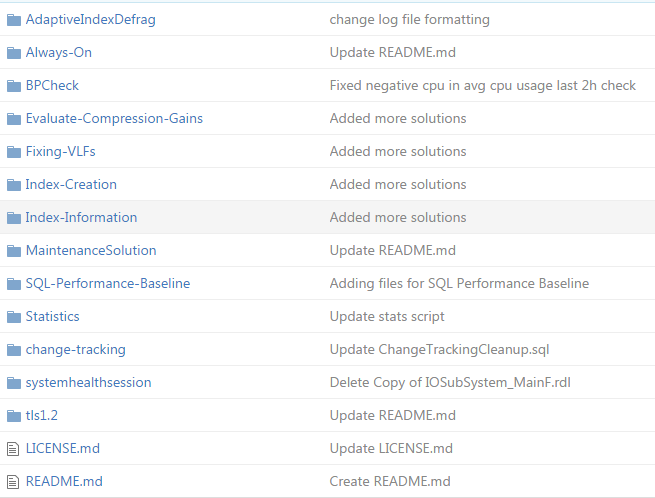
Task: View commit 'Update ChangeTrackingCleanup.sql'
Action: (439, 350)
